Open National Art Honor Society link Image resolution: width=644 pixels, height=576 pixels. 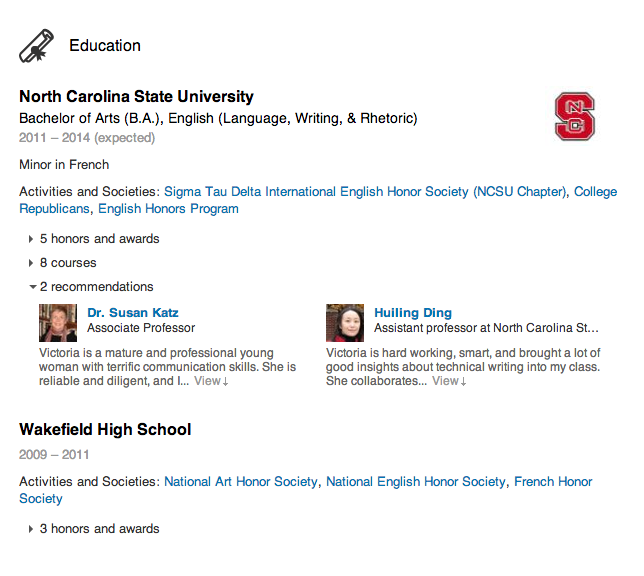pyautogui.click(x=241, y=482)
